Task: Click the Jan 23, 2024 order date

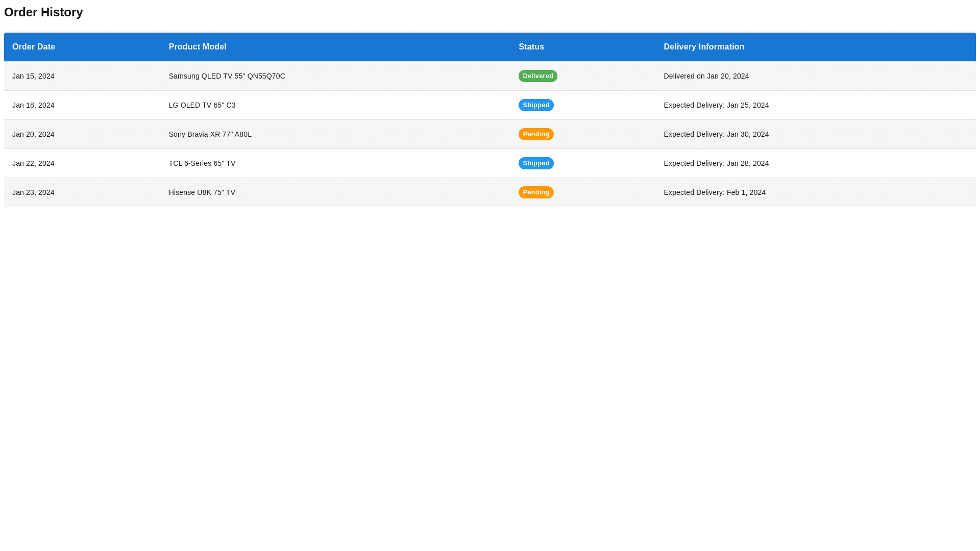Action: coord(33,192)
